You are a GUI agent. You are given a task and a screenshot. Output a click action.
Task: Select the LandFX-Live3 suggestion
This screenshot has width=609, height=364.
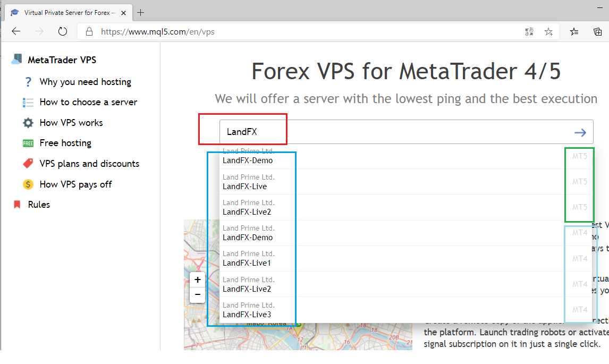click(x=407, y=310)
